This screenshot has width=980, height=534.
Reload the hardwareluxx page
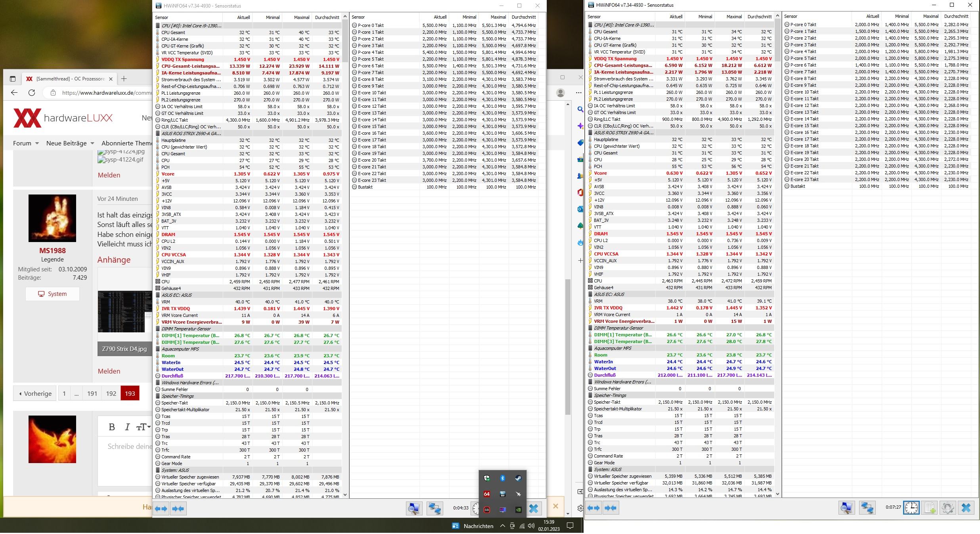[x=32, y=93]
